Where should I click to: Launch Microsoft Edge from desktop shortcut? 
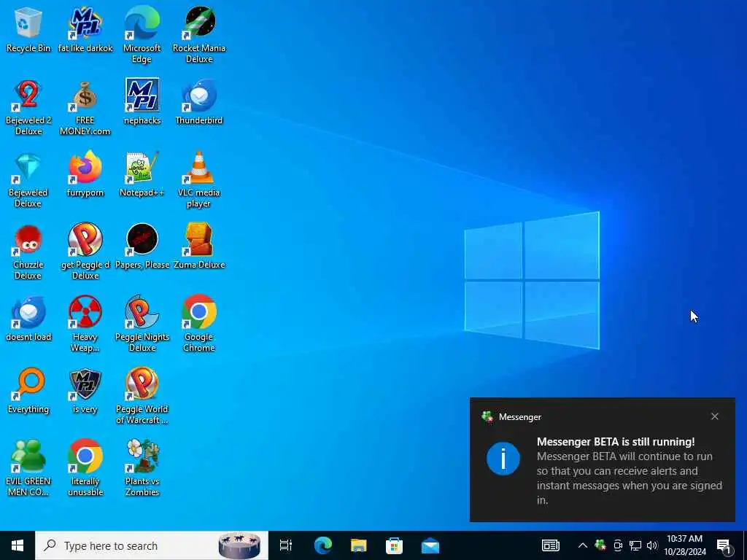point(142,35)
